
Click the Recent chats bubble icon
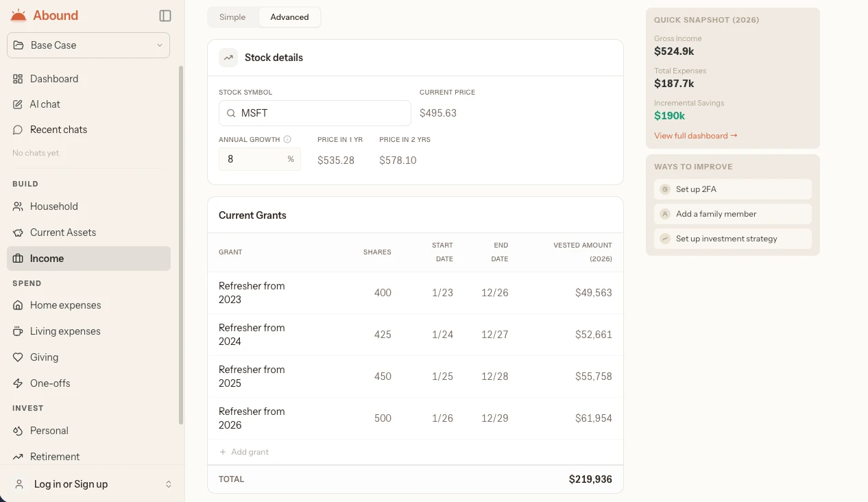18,130
